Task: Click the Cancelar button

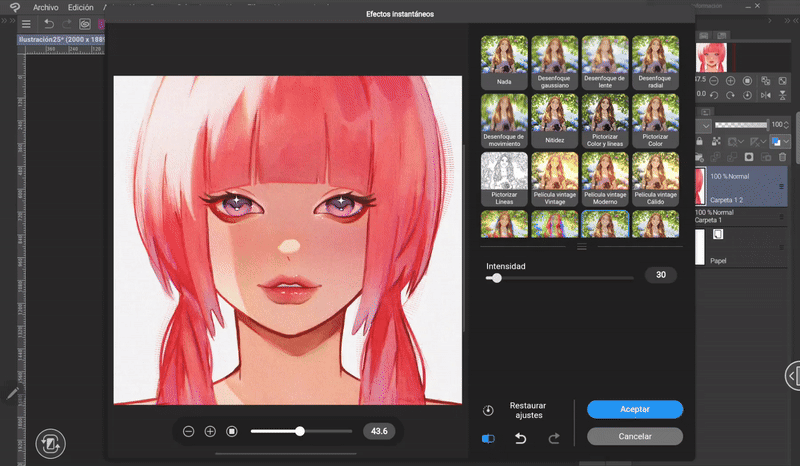Action: [x=635, y=436]
